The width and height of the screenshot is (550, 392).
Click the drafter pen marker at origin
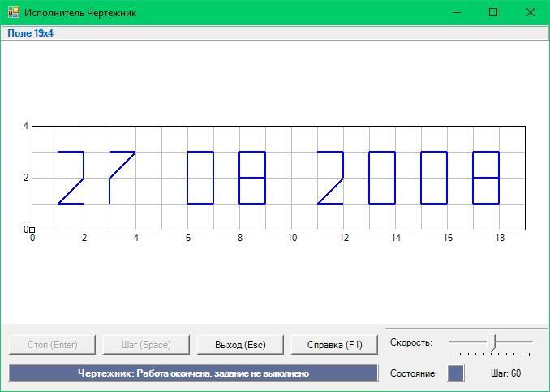(32, 230)
